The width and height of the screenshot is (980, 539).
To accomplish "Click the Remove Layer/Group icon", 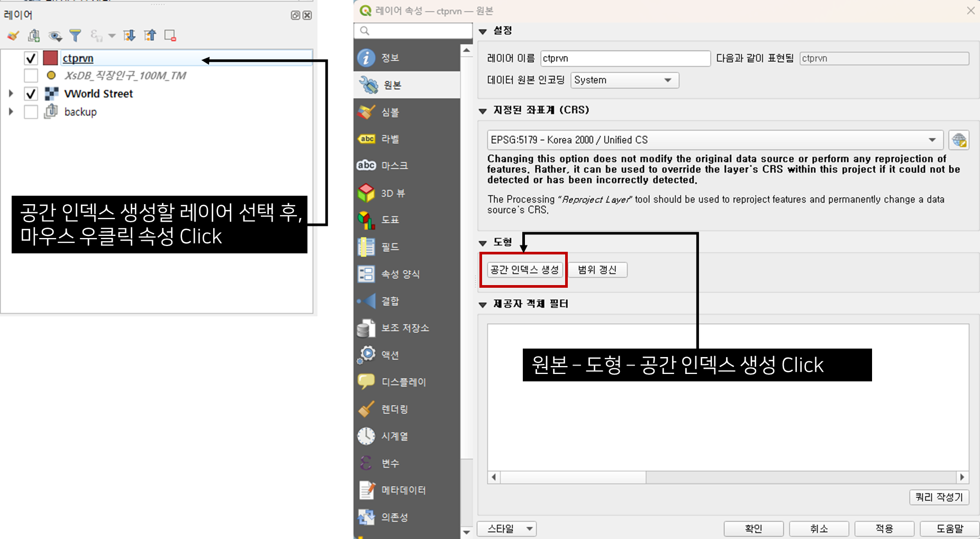I will click(x=170, y=35).
